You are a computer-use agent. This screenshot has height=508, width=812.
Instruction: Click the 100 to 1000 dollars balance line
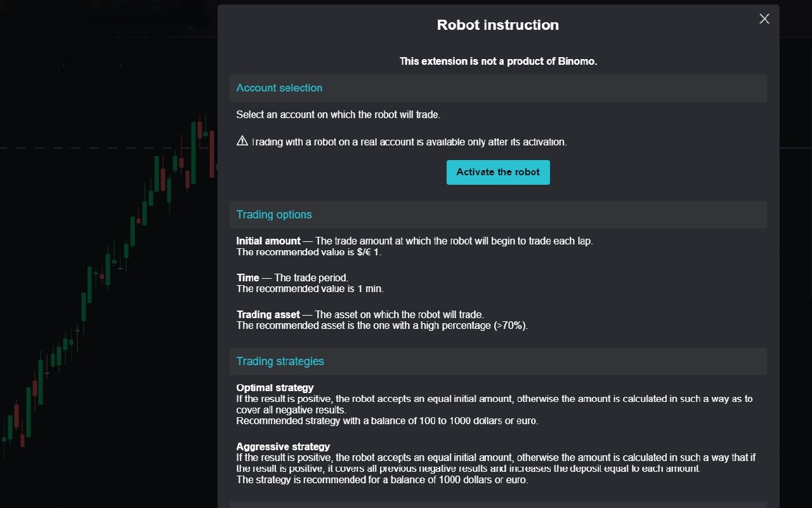[x=387, y=420]
